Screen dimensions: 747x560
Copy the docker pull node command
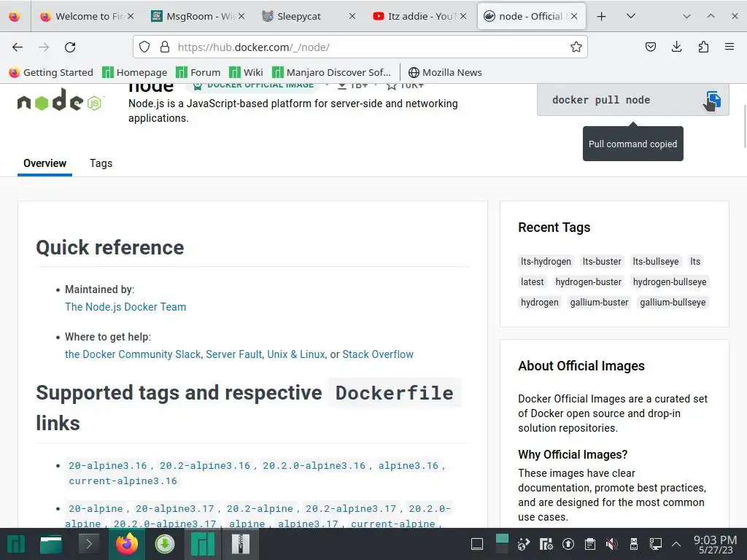[x=713, y=99]
